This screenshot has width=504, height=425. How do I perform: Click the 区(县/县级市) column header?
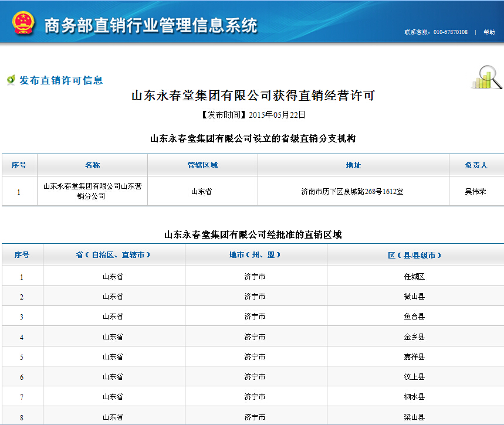[414, 255]
